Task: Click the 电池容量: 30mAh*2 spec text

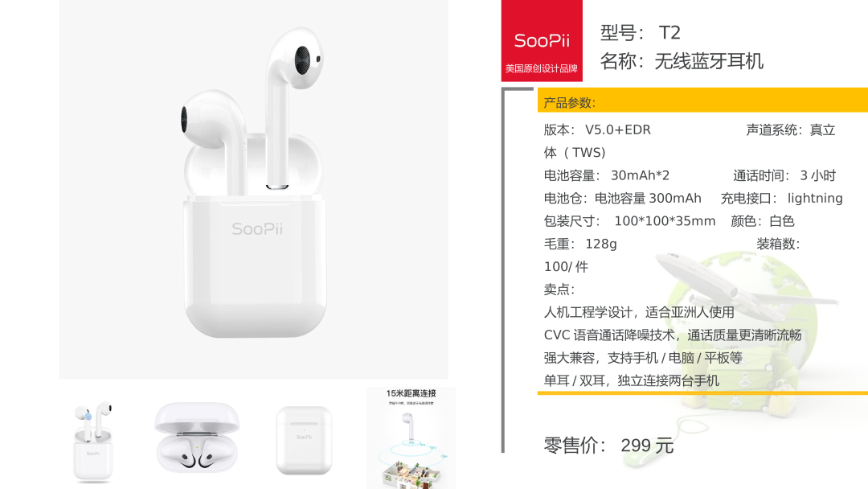Action: tap(607, 175)
